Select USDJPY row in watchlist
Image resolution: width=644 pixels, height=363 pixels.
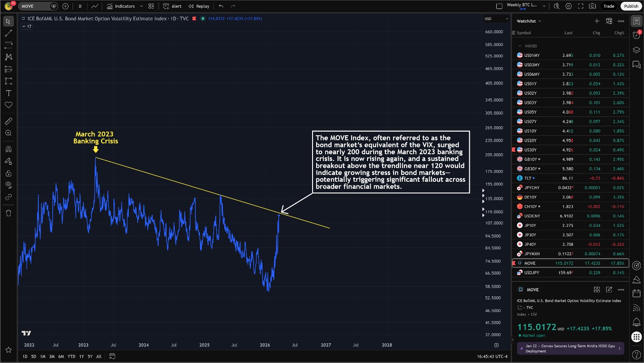click(x=571, y=272)
